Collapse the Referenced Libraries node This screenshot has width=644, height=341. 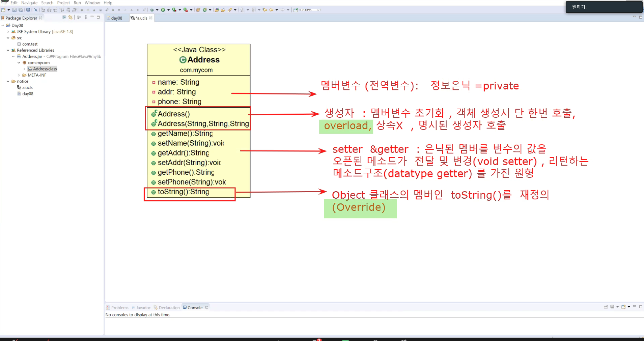click(x=8, y=50)
